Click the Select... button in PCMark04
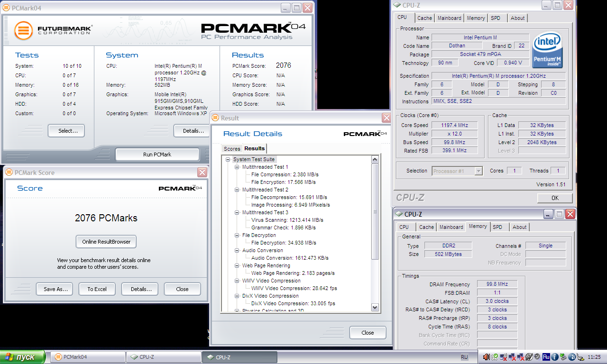607x364 pixels. [66, 131]
